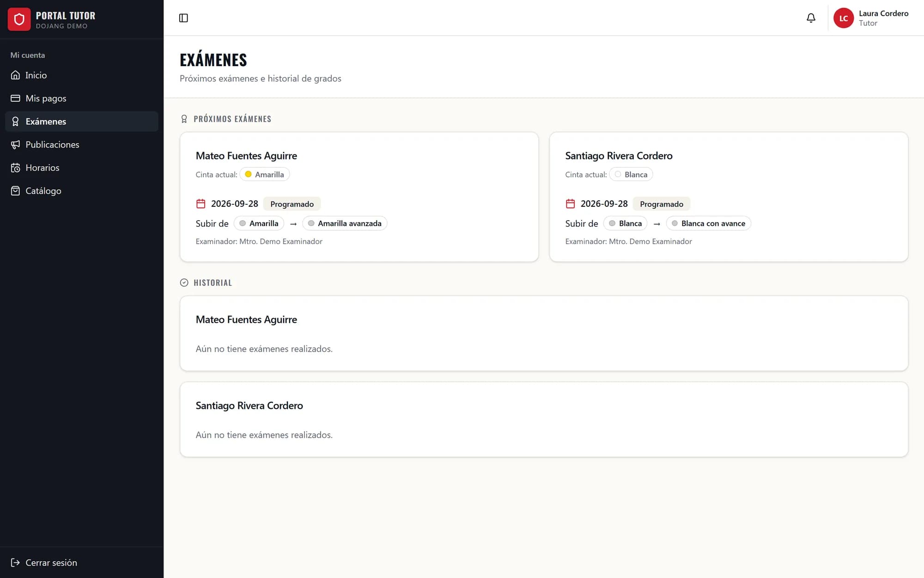This screenshot has height=578, width=924.
Task: Click the Historial check-circle icon
Action: click(x=184, y=283)
